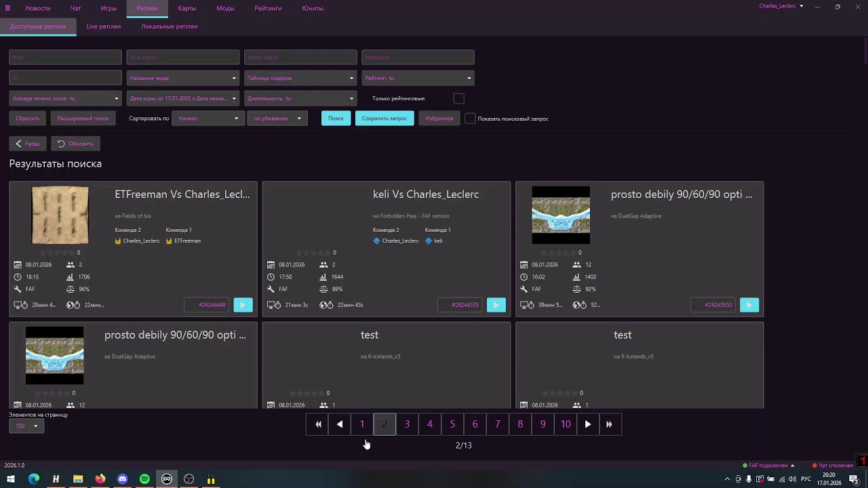This screenshot has height=488, width=868.
Task: Open Fields of Isis map thumbnail
Action: (60, 216)
